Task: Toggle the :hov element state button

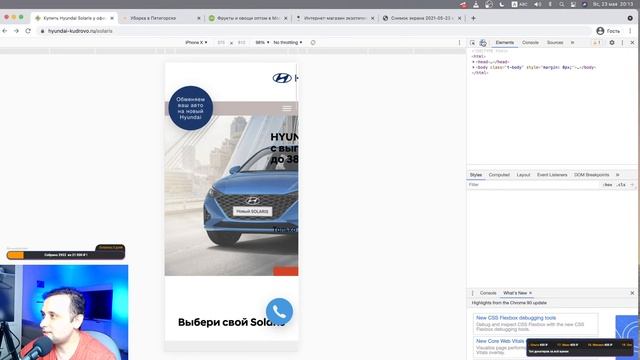Action: tap(607, 185)
